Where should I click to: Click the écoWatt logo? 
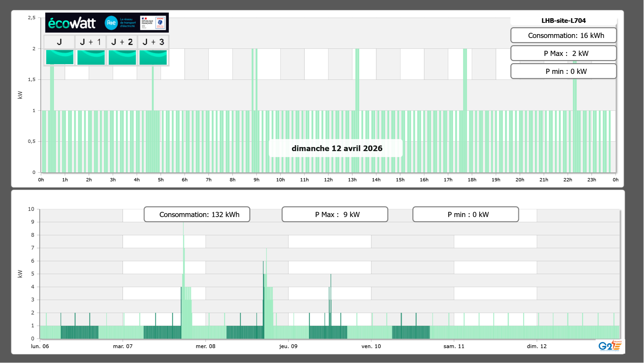coord(72,23)
